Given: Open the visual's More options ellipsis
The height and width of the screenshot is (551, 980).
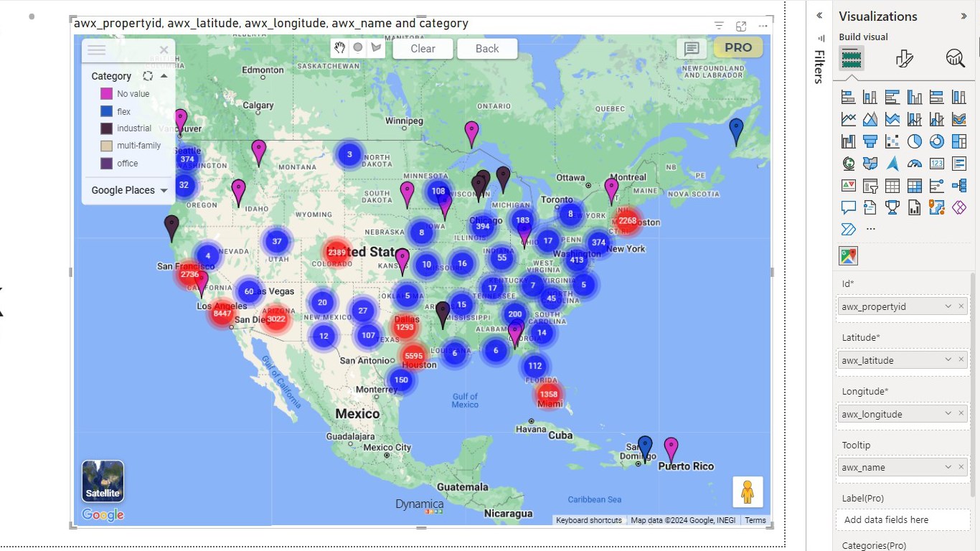Looking at the screenshot, I should pyautogui.click(x=763, y=26).
